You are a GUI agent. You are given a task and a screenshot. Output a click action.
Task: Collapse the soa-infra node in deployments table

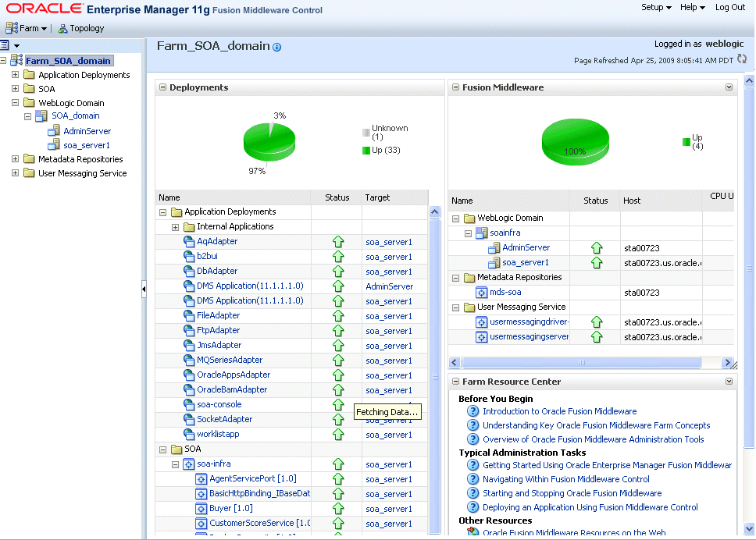pyautogui.click(x=176, y=464)
